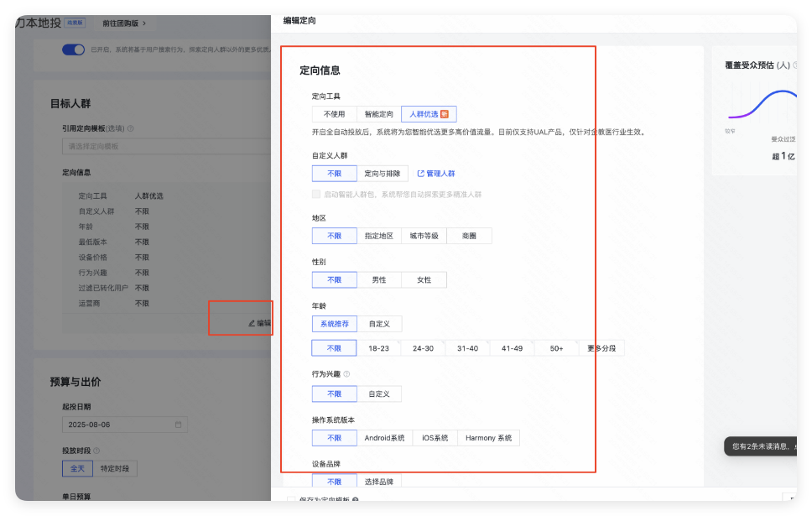This screenshot has height=516, width=812.
Task: Select 商圈 option under 地区
Action: [469, 236]
